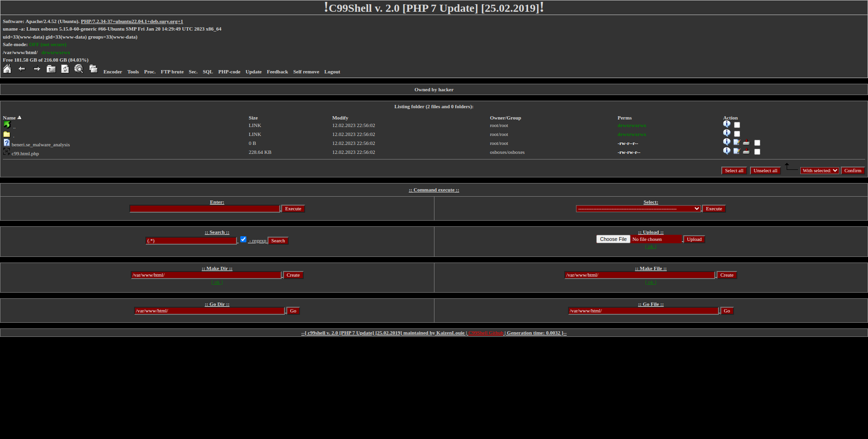Viewport: 868px width, 439px height.
Task: Click info icon for the '.' folder row
Action: [727, 133]
